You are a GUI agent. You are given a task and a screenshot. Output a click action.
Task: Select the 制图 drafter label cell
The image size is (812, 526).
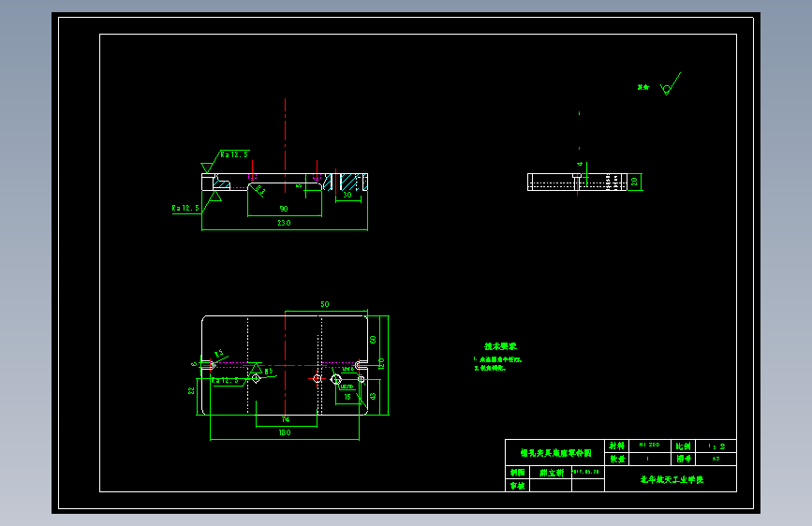tap(517, 472)
